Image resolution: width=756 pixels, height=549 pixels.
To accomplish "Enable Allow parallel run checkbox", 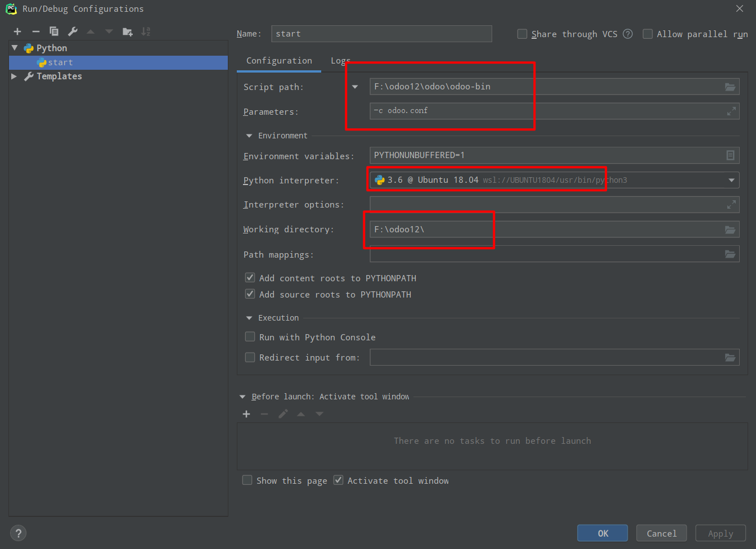I will (x=647, y=34).
